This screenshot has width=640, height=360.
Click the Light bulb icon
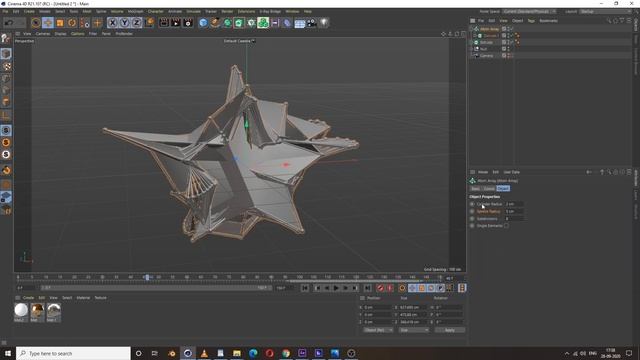[324, 23]
